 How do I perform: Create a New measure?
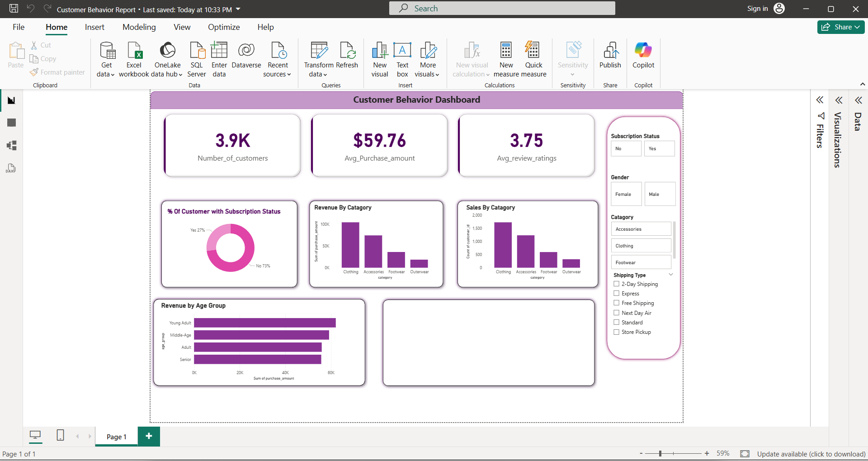tap(506, 60)
